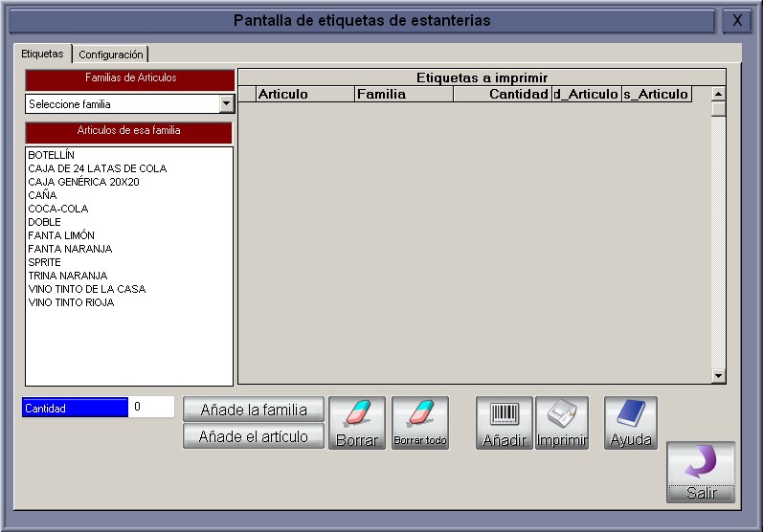
Task: Select the Etiquetas tab
Action: (42, 54)
